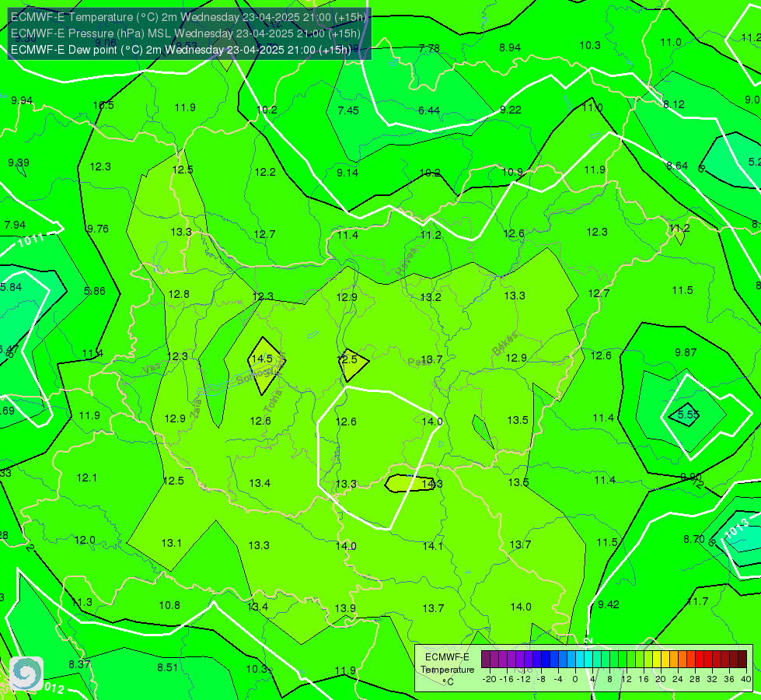Click the 6.44 temperature value
The width and height of the screenshot is (761, 700).
[429, 110]
